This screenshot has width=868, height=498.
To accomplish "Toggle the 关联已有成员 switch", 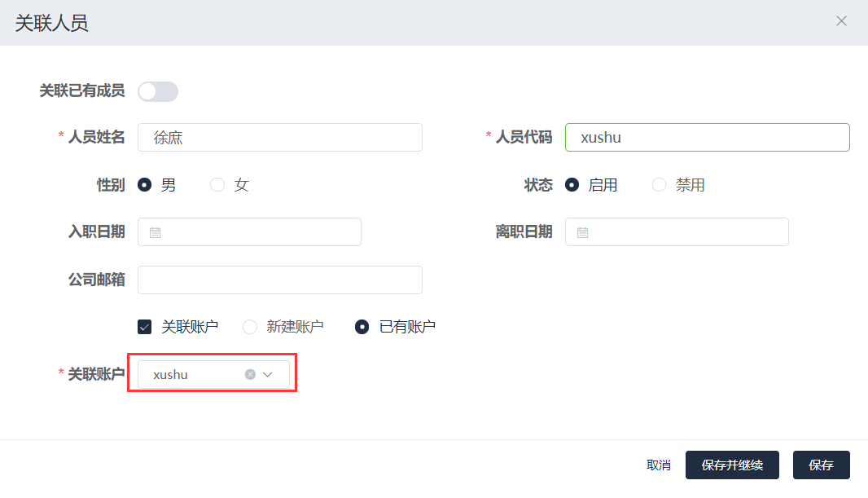I will [x=158, y=91].
